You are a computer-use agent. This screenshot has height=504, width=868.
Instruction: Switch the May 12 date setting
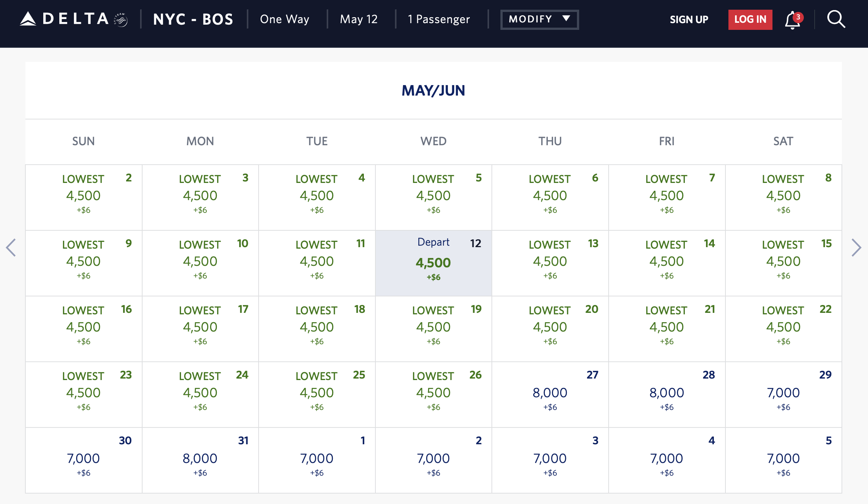(358, 19)
